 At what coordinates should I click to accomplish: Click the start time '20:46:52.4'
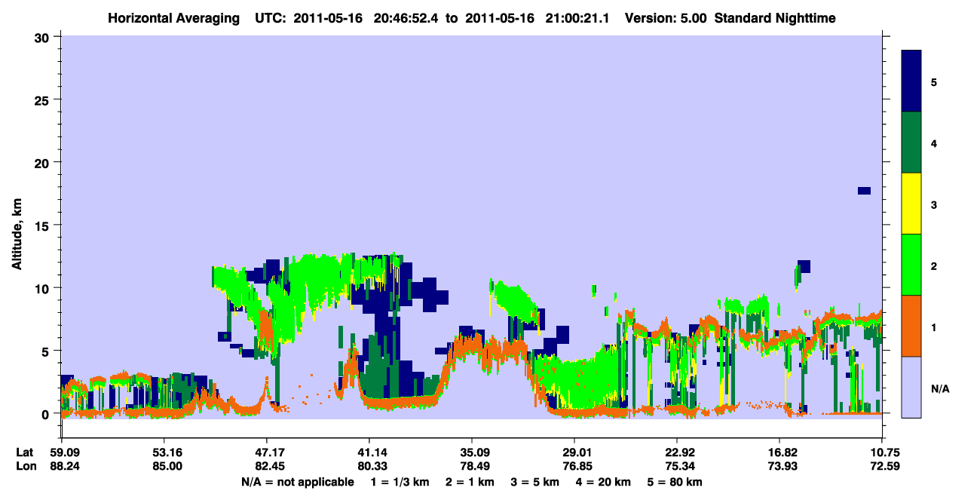coord(407,17)
